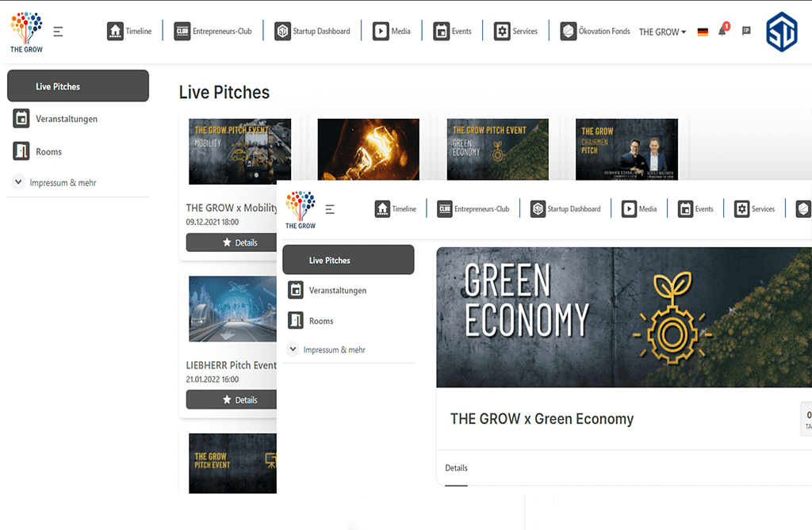Expand Impressum & mehr chevron in overlay sidebar
Viewport: 812px width, 530px height.
coord(293,349)
